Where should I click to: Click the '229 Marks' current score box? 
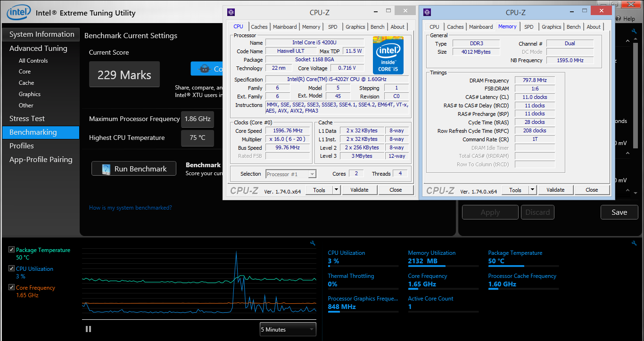point(124,74)
